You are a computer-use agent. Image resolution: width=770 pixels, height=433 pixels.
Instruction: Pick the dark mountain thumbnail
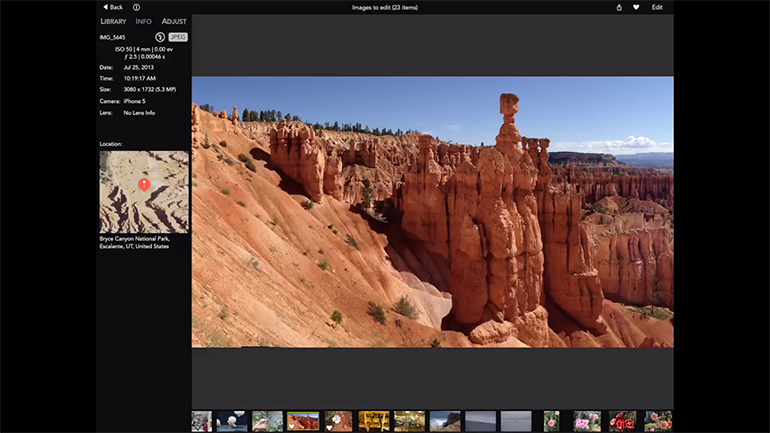pyautogui.click(x=445, y=421)
